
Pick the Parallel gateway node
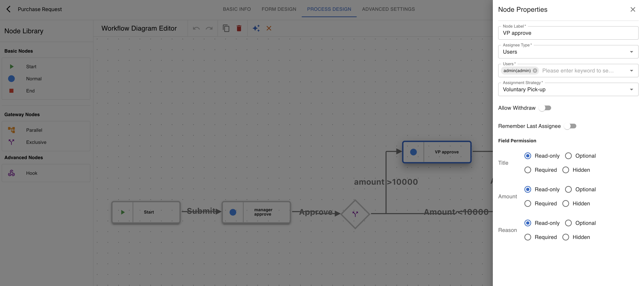click(x=46, y=130)
